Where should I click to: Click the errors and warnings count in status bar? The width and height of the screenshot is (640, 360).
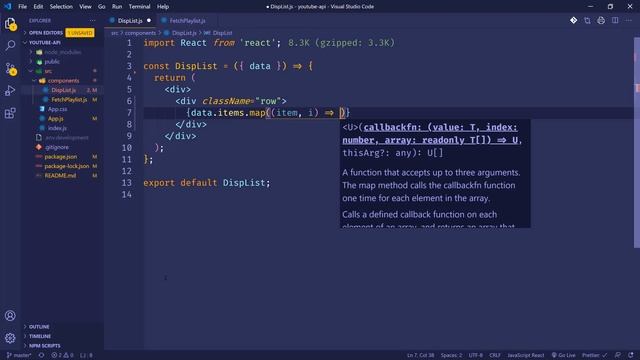pos(62,355)
